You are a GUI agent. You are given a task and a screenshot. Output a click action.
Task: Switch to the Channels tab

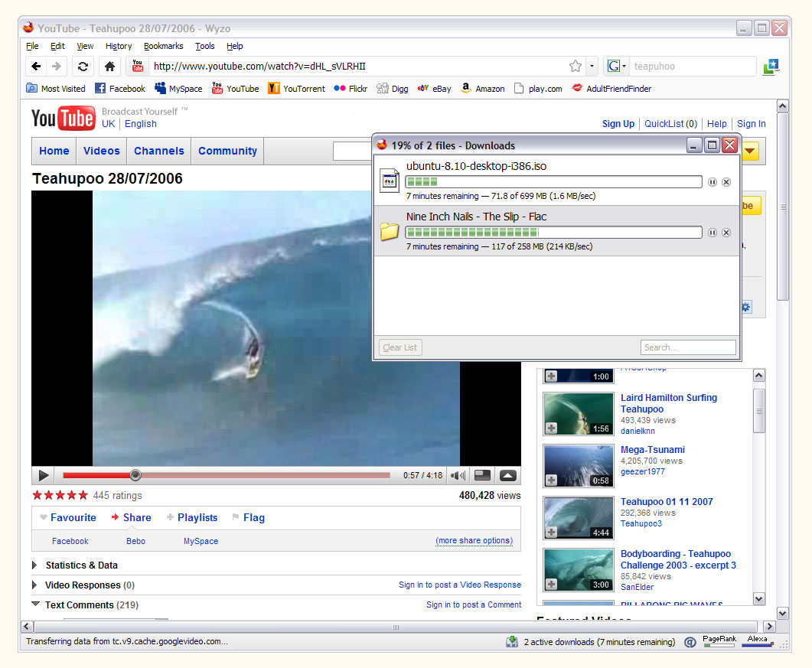(158, 151)
